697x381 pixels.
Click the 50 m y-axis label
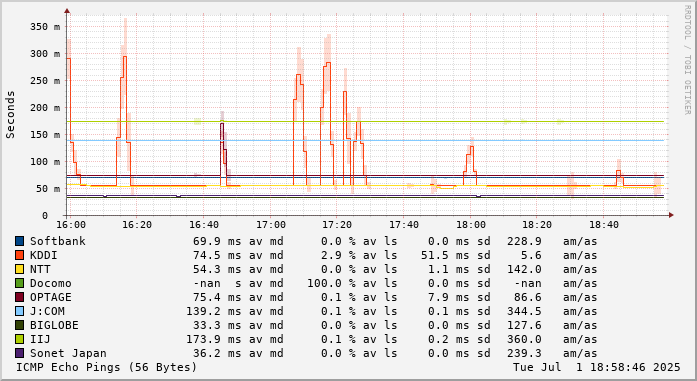[48, 188]
